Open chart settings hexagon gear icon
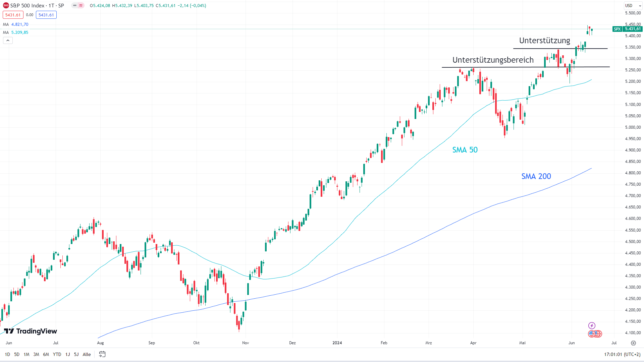644x362 pixels. tap(633, 343)
